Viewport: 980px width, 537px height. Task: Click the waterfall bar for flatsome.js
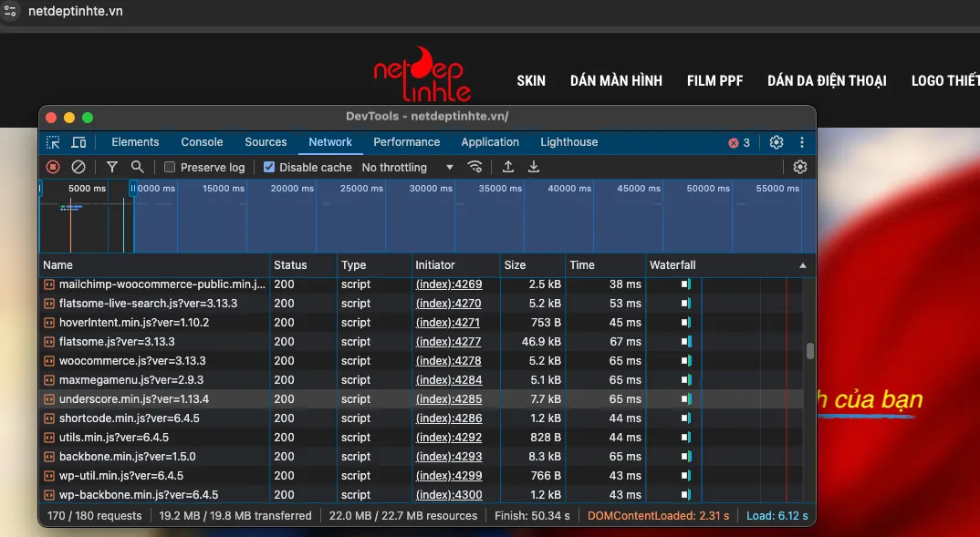pos(686,342)
